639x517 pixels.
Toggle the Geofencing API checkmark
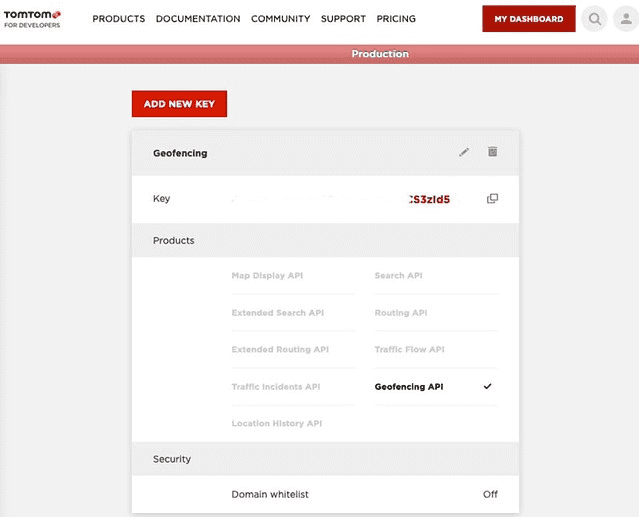coord(487,387)
